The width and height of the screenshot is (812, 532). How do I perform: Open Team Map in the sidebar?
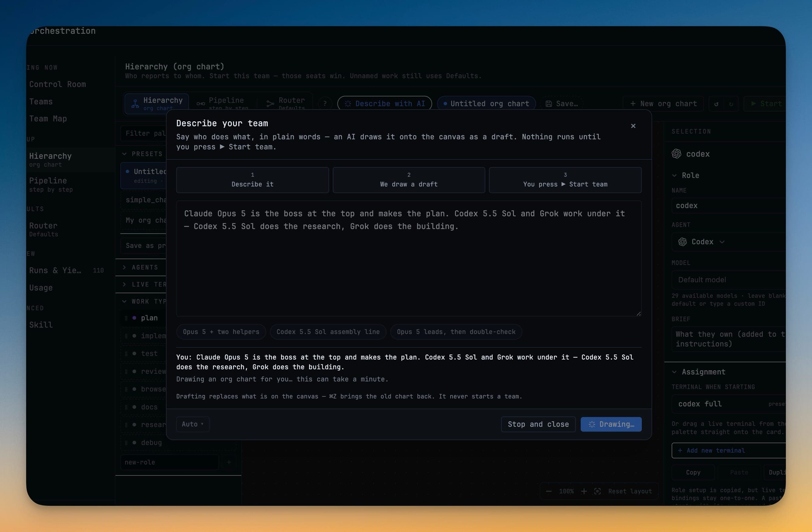(48, 119)
